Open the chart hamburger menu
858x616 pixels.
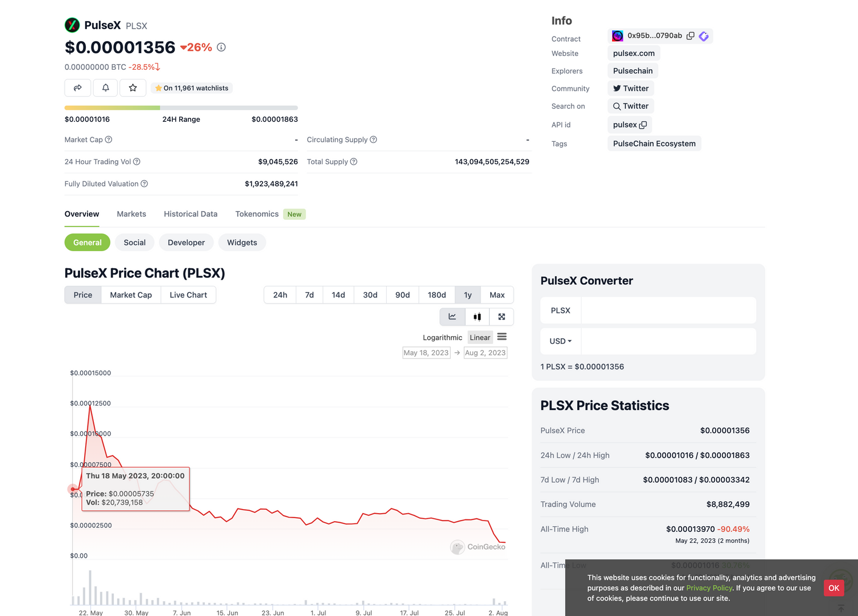tap(502, 337)
